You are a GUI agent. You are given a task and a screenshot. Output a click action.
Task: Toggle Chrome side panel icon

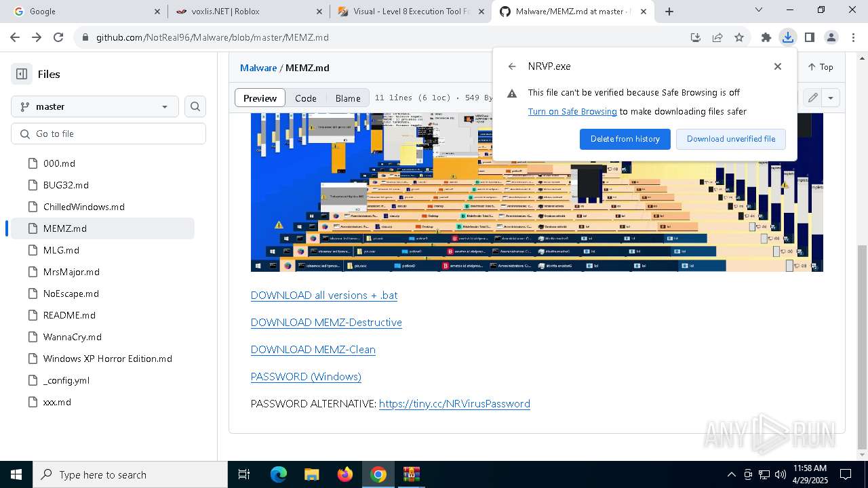810,37
